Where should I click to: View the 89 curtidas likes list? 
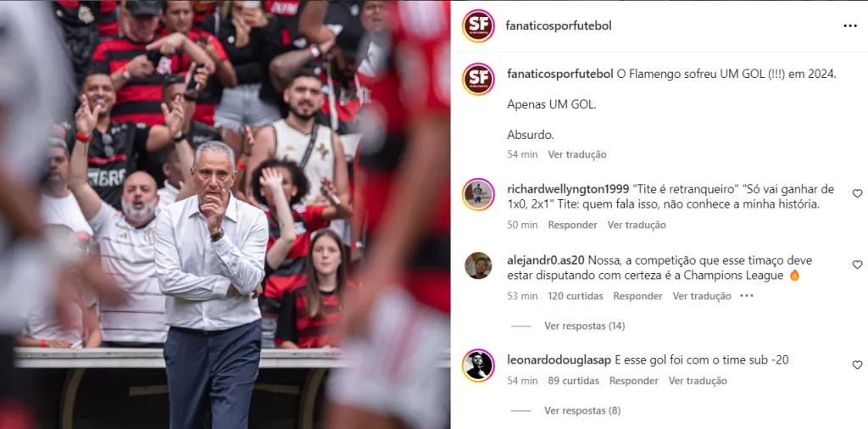[x=574, y=381]
